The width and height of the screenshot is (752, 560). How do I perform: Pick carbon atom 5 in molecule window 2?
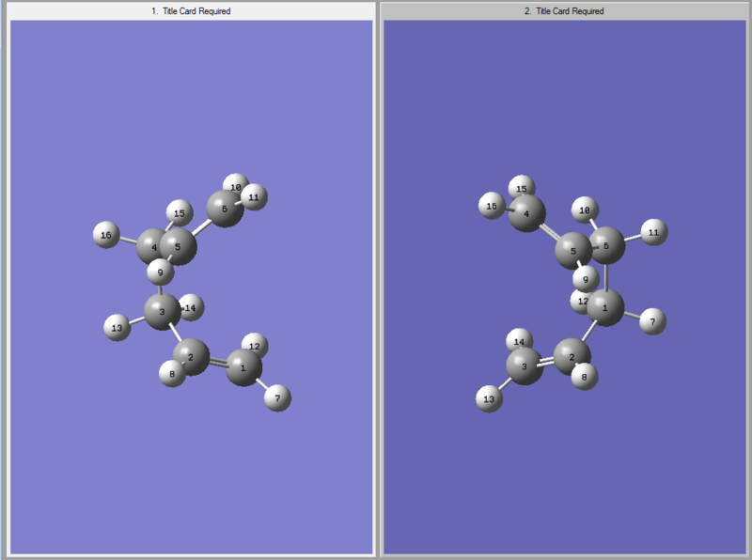point(573,251)
